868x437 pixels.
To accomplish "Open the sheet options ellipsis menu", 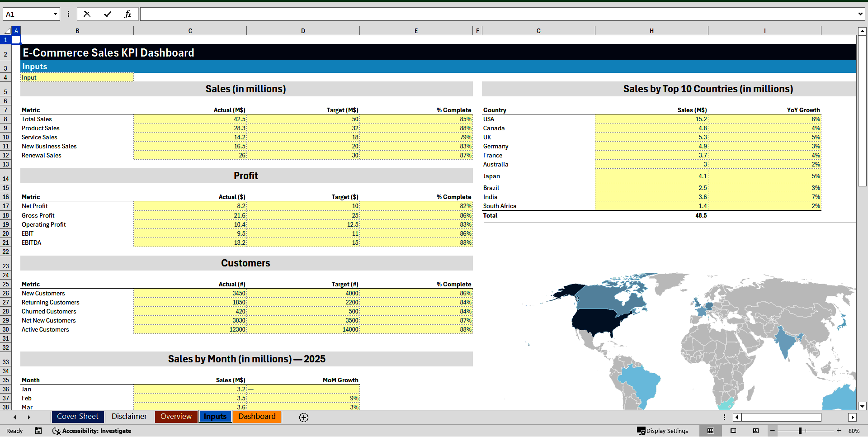I will coord(724,417).
